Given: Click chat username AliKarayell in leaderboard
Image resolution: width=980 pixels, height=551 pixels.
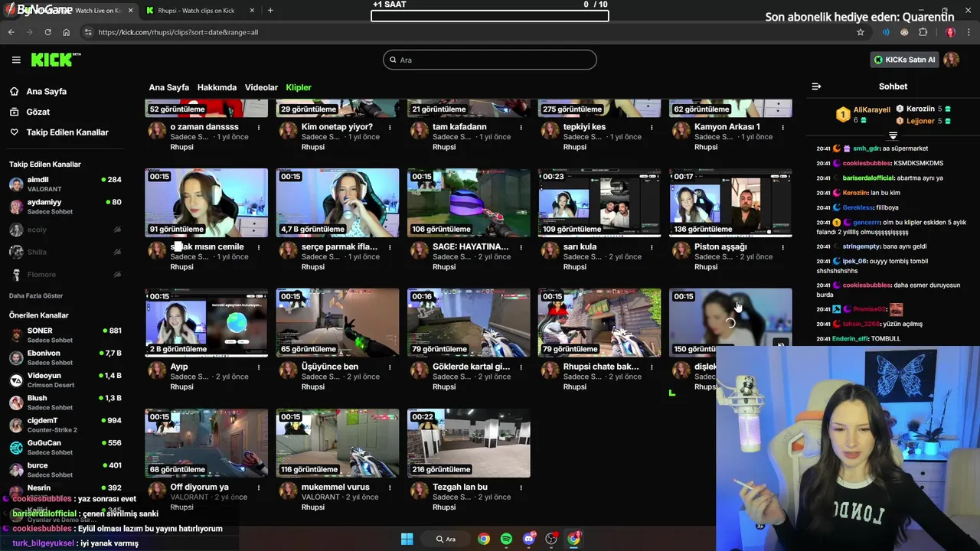Looking at the screenshot, I should (x=872, y=109).
